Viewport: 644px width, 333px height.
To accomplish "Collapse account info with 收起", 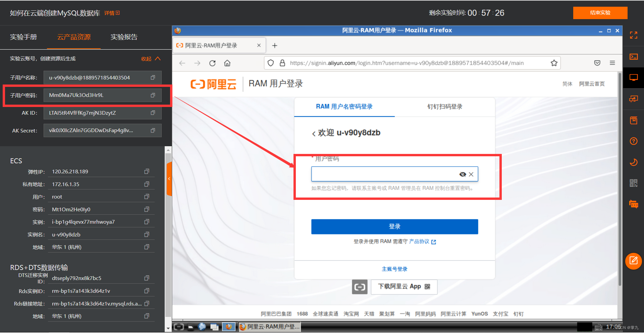I will pyautogui.click(x=151, y=59).
